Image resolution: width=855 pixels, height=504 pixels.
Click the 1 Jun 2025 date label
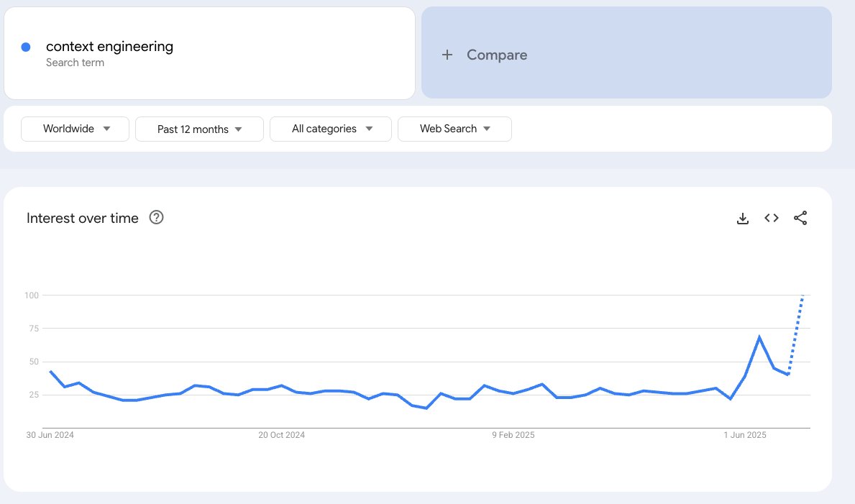pos(745,435)
